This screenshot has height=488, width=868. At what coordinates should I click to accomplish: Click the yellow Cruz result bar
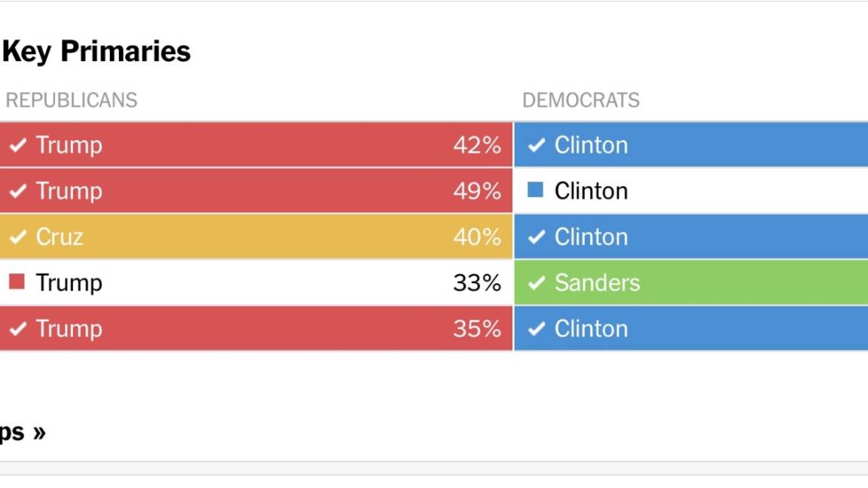pyautogui.click(x=256, y=236)
